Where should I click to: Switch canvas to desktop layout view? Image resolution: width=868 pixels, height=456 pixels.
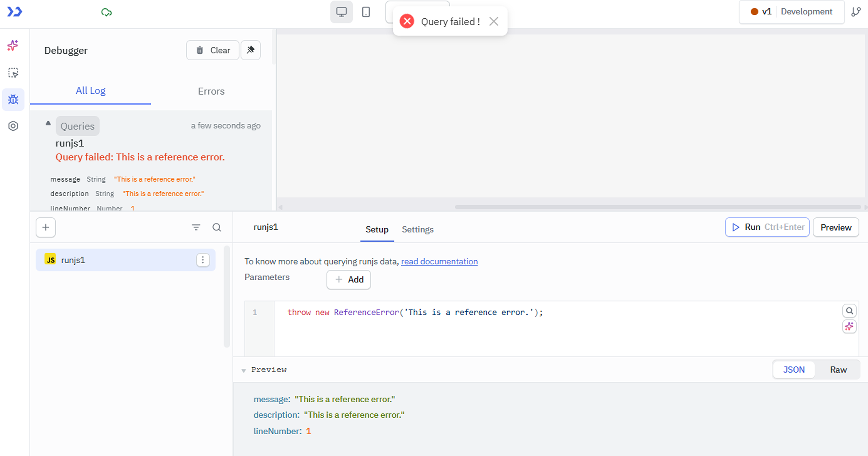pyautogui.click(x=341, y=11)
